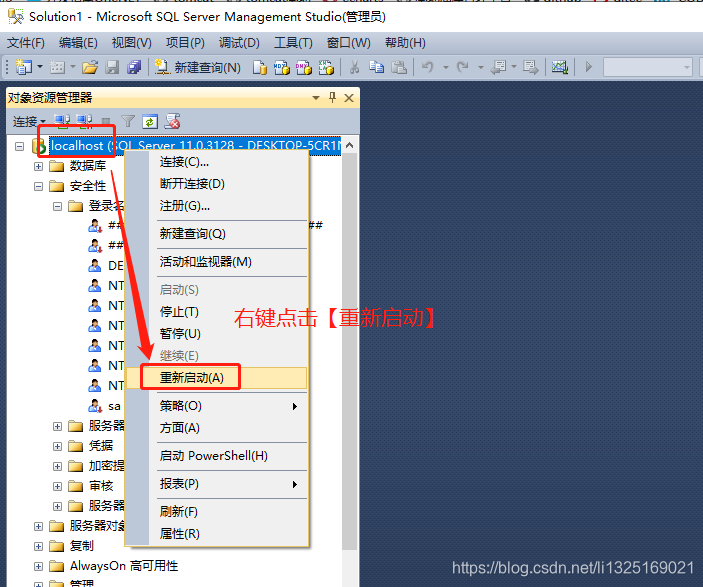Open 报表(P) submenu in context menu
Viewport: 703px width, 587px height.
tap(217, 484)
